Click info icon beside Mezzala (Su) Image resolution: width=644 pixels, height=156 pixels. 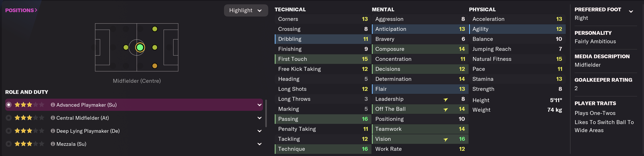click(53, 144)
